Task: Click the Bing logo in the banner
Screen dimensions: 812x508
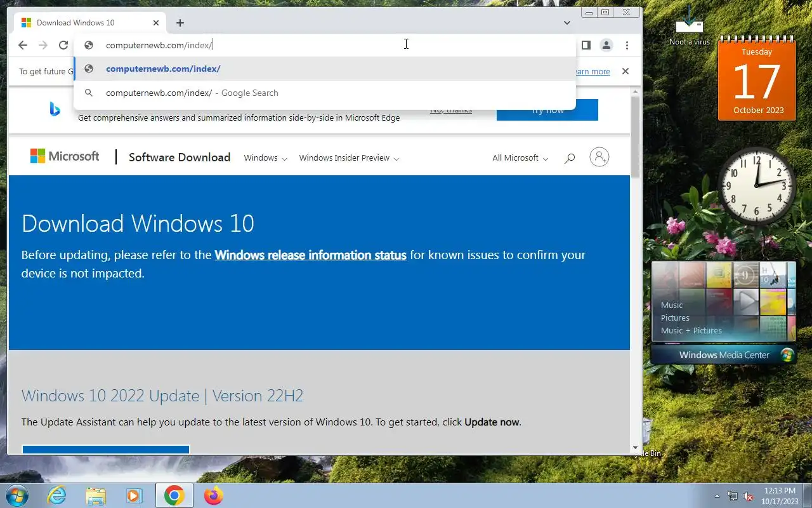Action: pyautogui.click(x=55, y=109)
